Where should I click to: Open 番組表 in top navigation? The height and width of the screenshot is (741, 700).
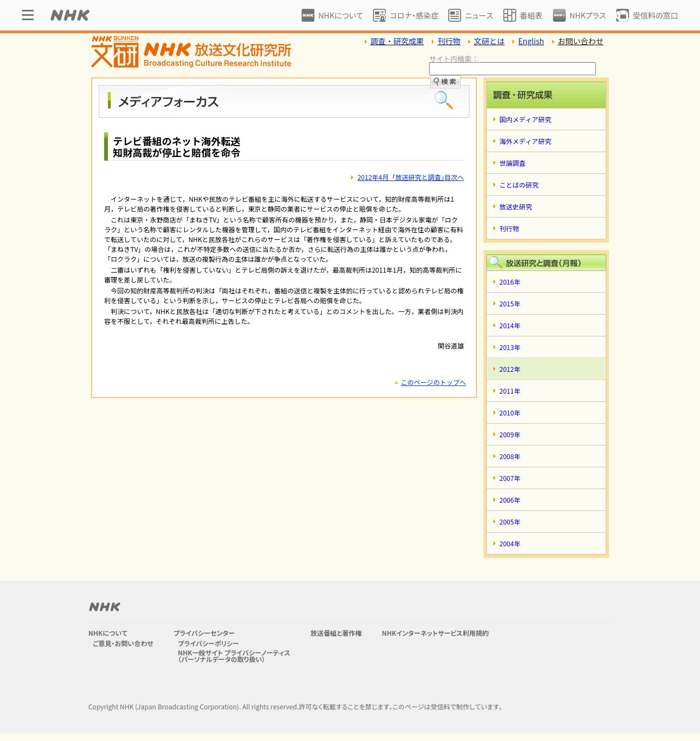coord(531,16)
